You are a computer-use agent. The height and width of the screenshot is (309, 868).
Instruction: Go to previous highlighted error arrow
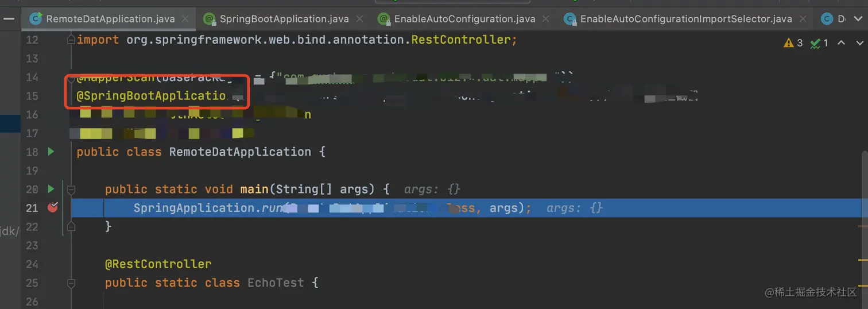(842, 43)
